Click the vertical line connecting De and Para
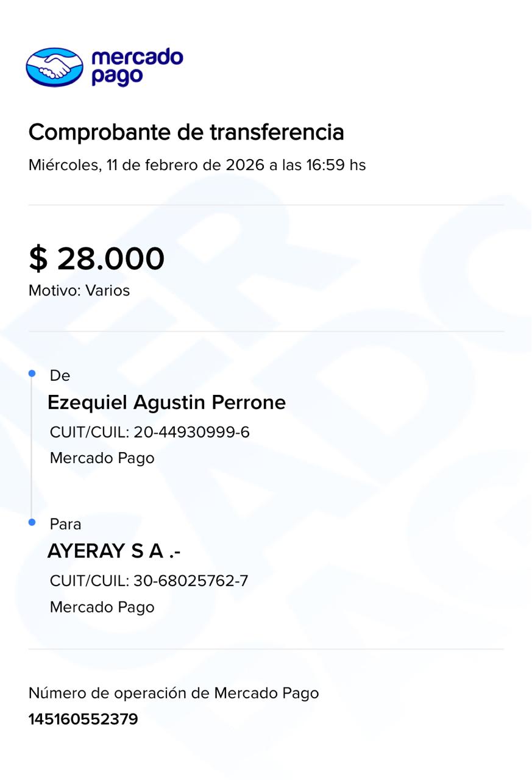Viewport: 532px width, 780px height. [32, 448]
